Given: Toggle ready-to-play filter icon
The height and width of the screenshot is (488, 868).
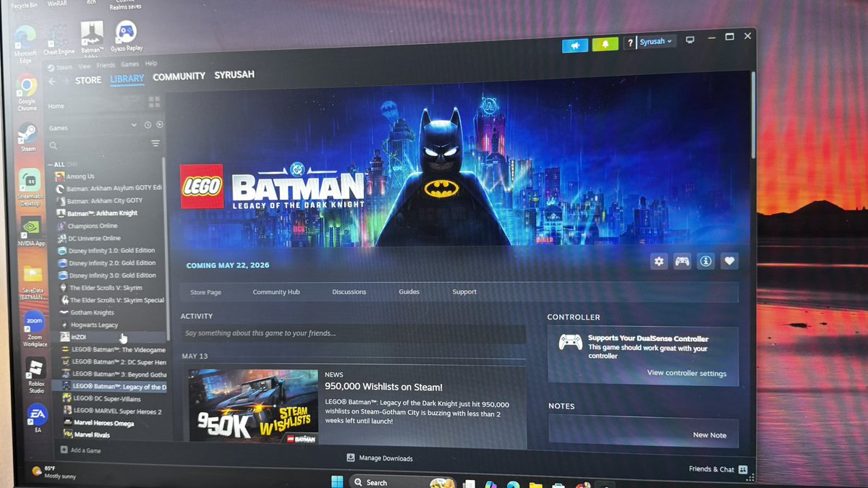Looking at the screenshot, I should click(x=159, y=124).
